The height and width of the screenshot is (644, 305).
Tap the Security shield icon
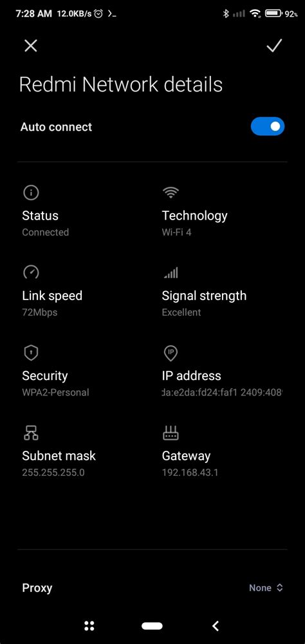click(x=31, y=352)
